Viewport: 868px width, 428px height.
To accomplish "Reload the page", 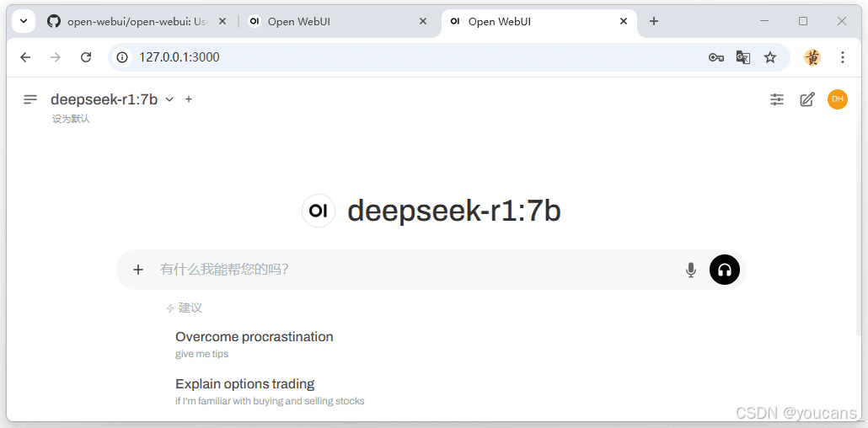I will click(x=86, y=57).
